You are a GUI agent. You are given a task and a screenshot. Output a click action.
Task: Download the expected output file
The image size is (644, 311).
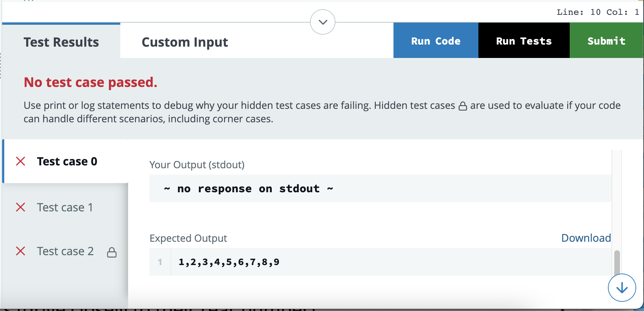tap(586, 238)
